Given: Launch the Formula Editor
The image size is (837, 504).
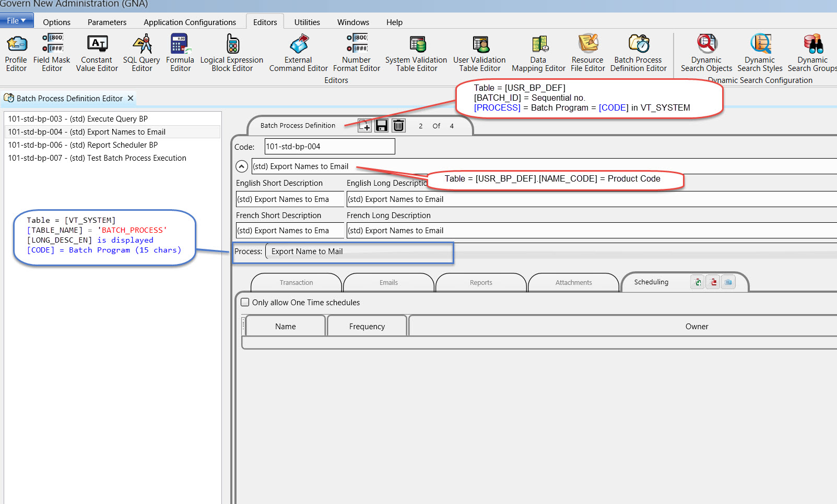Looking at the screenshot, I should click(x=180, y=53).
